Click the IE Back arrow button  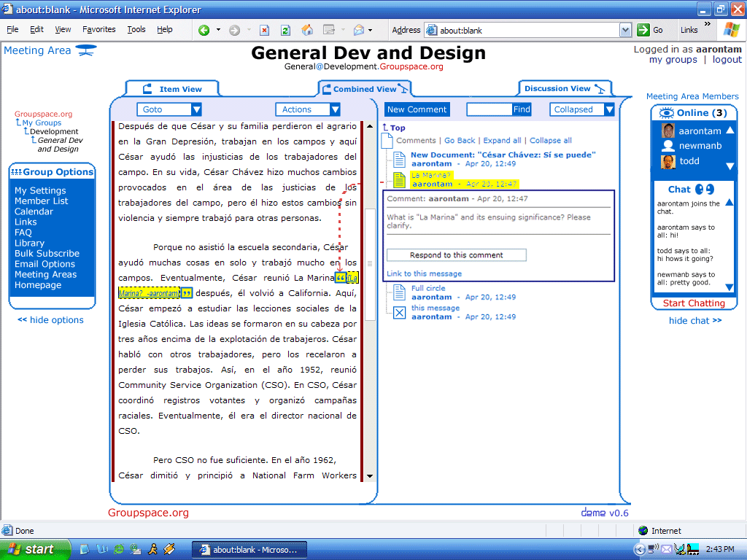[204, 30]
